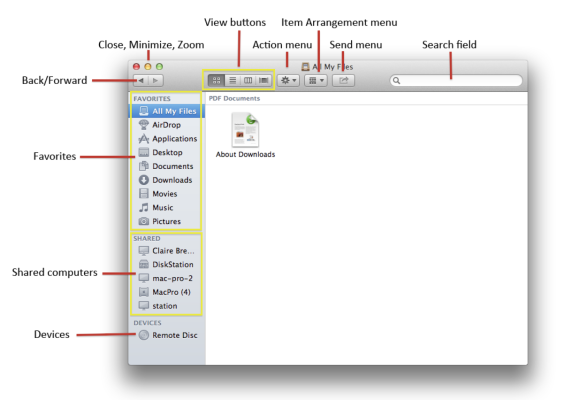Click the green Zoom window button
This screenshot has height=400, width=580.
point(159,67)
